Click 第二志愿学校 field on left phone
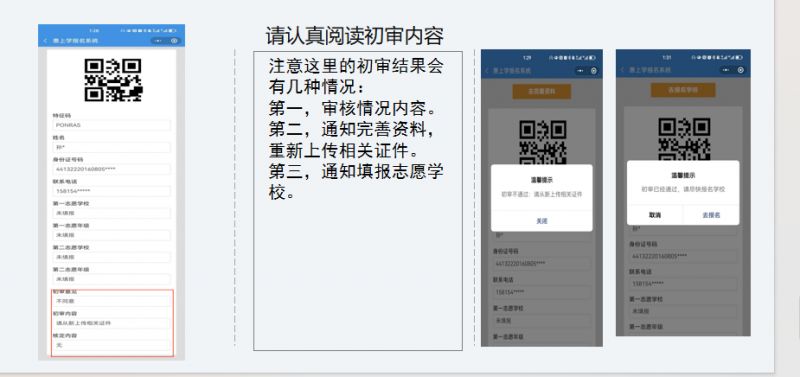The height and width of the screenshot is (377, 800). pos(111,257)
